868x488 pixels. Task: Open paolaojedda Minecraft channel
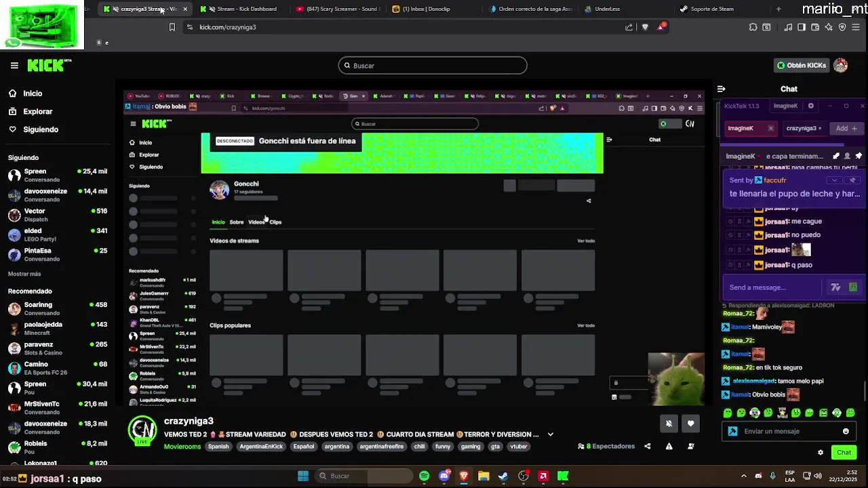coord(58,328)
